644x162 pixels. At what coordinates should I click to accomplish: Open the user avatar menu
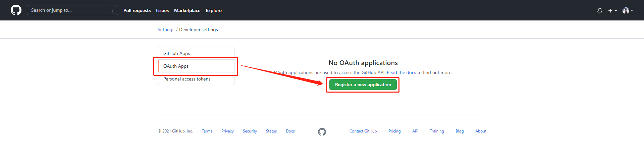(x=628, y=10)
